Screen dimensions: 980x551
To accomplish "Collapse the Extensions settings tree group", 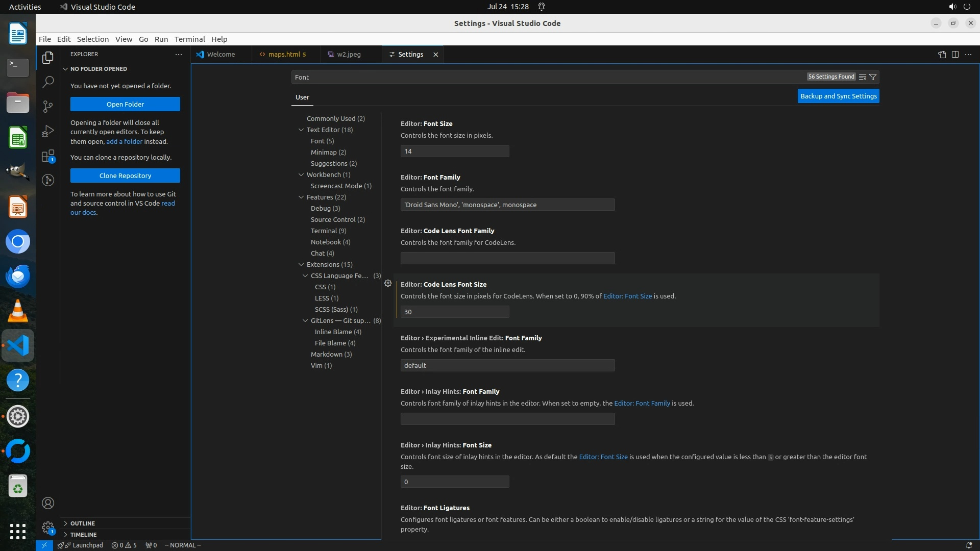I will click(301, 264).
